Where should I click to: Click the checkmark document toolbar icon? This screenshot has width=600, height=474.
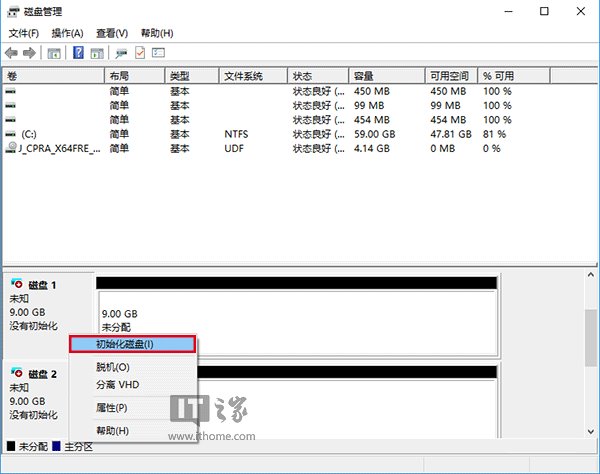[x=140, y=53]
